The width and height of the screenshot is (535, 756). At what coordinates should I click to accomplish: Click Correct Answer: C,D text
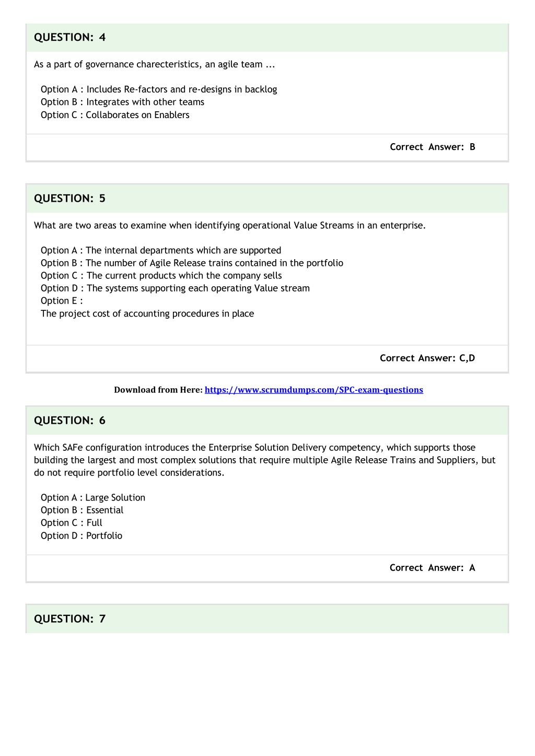427,358
